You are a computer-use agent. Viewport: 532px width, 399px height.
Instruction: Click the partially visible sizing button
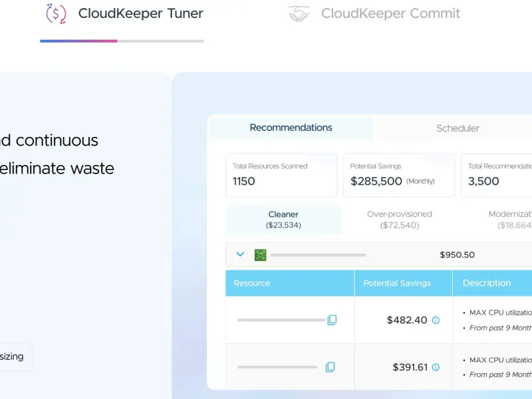[16, 356]
